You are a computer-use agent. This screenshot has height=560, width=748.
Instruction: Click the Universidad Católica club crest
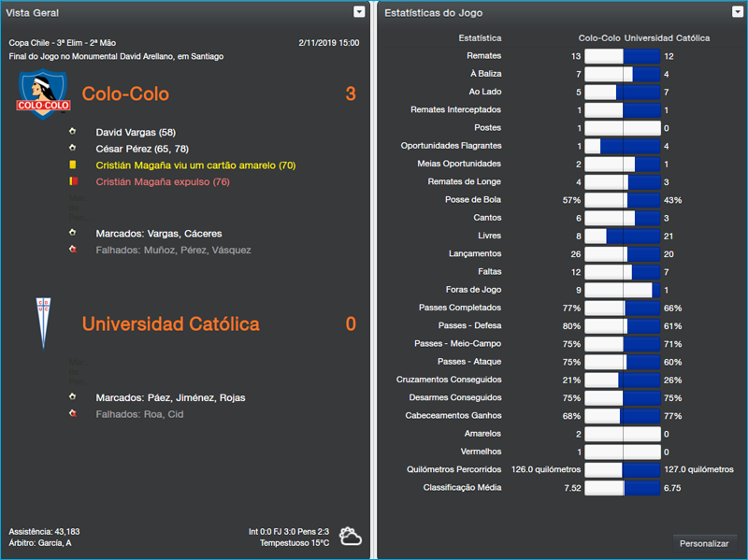pos(42,321)
